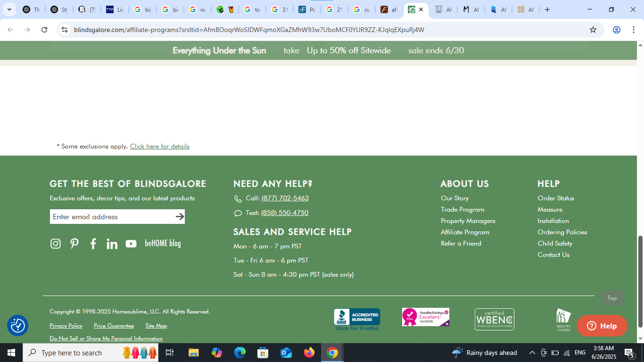The image size is (644, 362).
Task: Reload the page in Chrome
Action: (x=44, y=30)
